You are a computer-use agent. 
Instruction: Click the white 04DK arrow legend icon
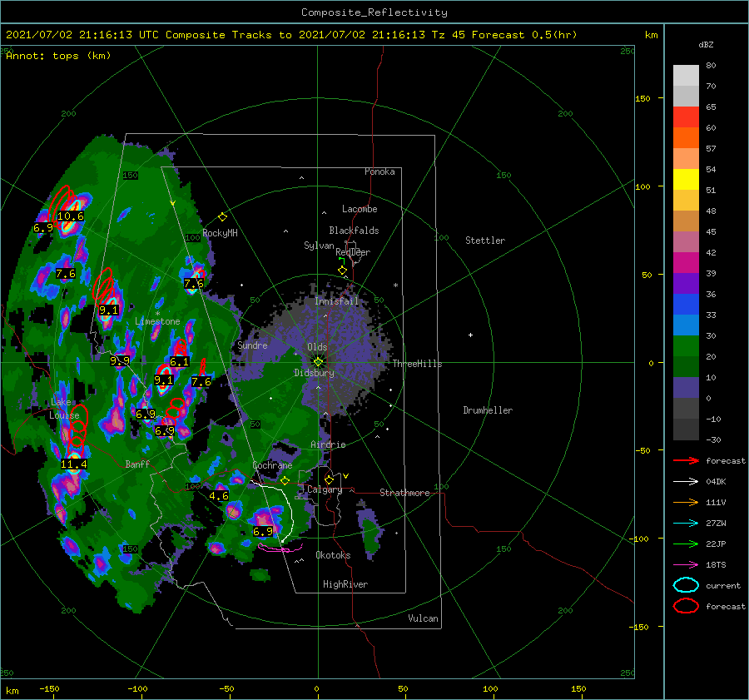(x=686, y=482)
